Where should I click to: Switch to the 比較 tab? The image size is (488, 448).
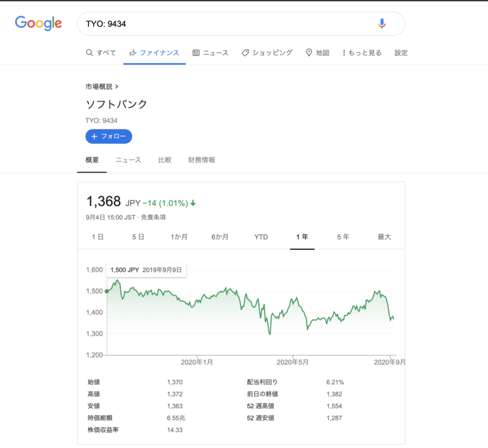click(x=165, y=160)
